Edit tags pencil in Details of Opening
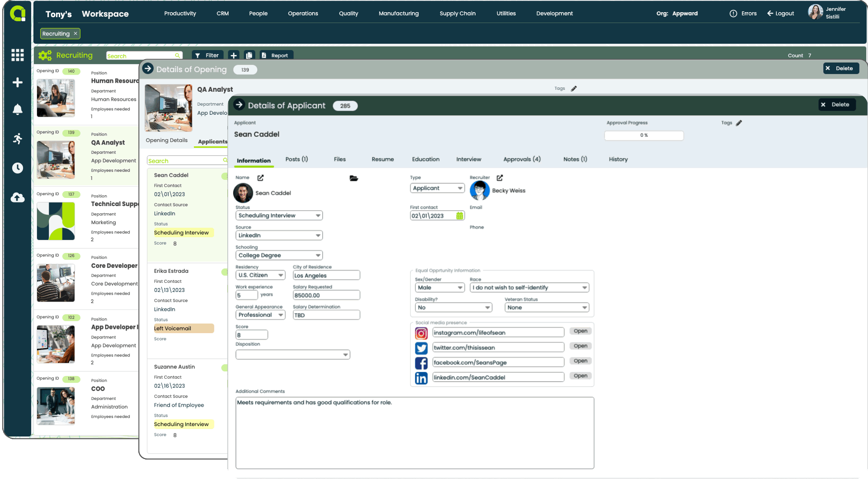 point(574,89)
